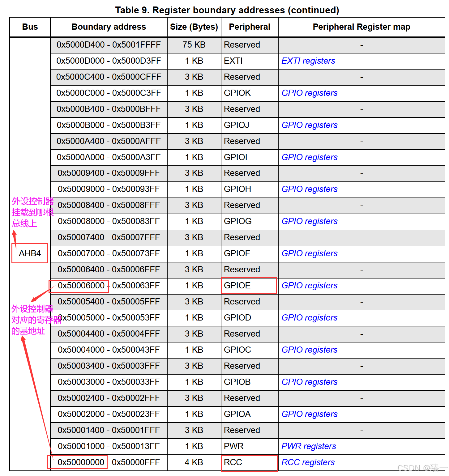The height and width of the screenshot is (476, 449).
Task: Select the Size (Bytes) column header
Action: click(194, 27)
